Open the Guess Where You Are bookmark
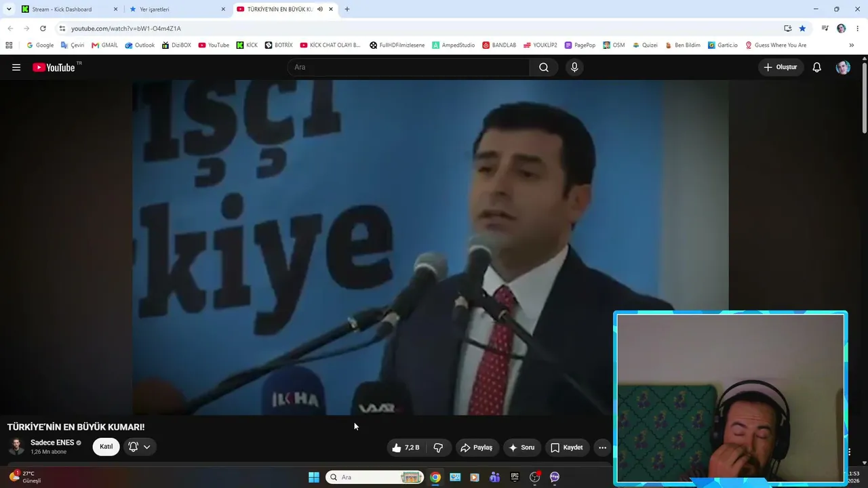Viewport: 868px width, 488px height. (x=776, y=45)
